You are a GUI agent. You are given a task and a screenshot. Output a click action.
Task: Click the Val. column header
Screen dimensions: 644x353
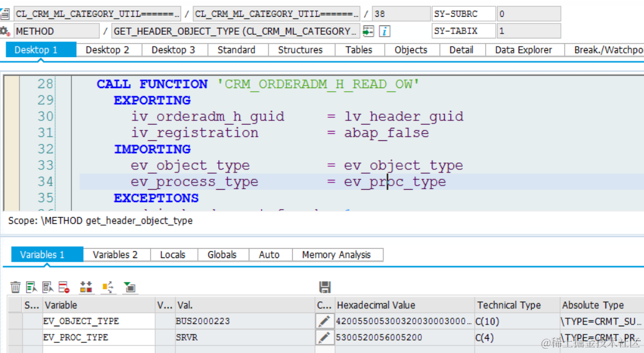click(x=245, y=305)
